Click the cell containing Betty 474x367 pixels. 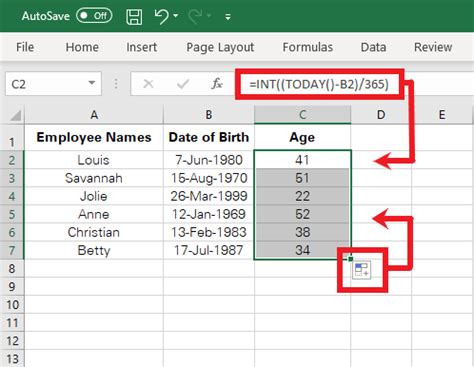(x=94, y=250)
